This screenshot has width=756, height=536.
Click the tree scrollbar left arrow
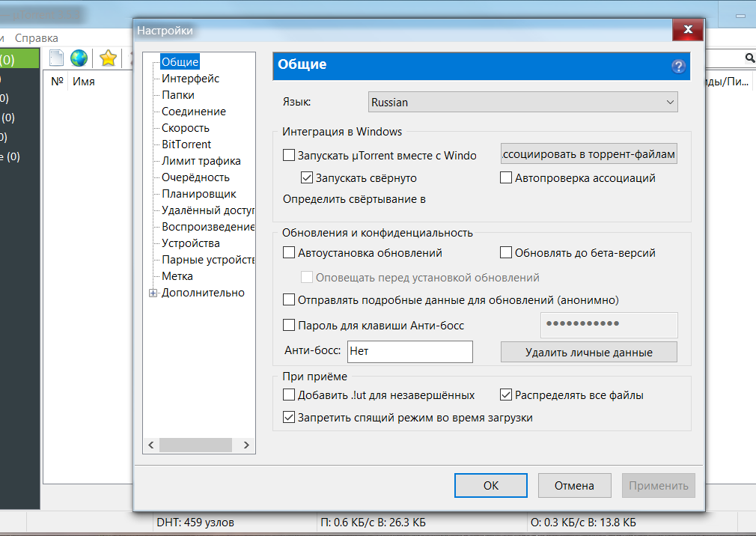point(151,445)
